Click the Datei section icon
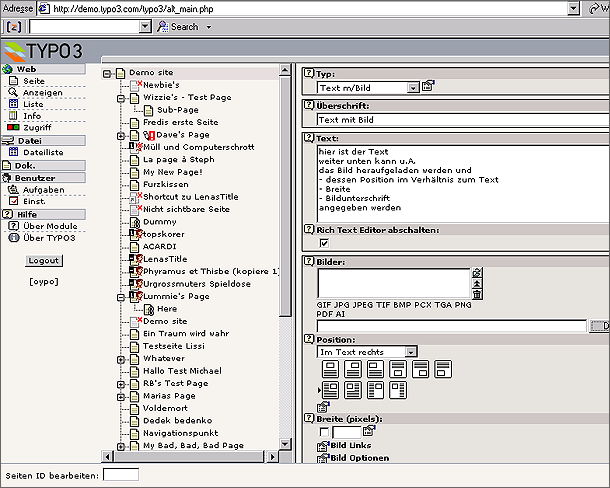 8,140
